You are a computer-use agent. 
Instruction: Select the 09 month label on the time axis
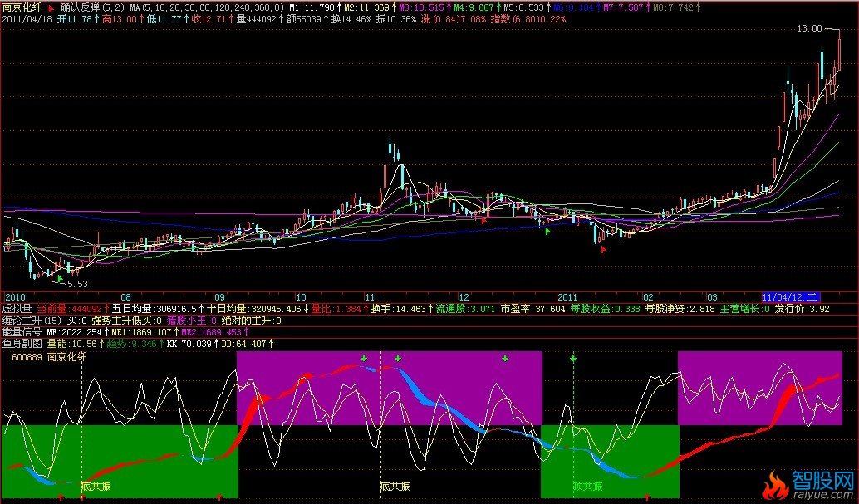(219, 297)
